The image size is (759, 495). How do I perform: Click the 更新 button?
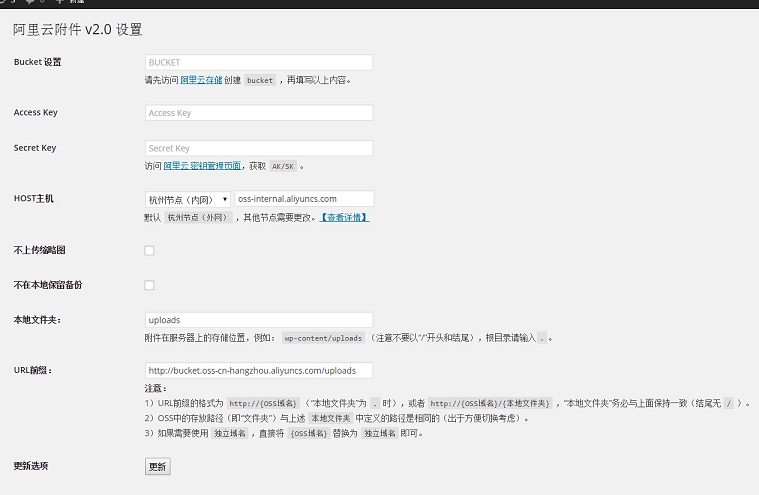158,466
